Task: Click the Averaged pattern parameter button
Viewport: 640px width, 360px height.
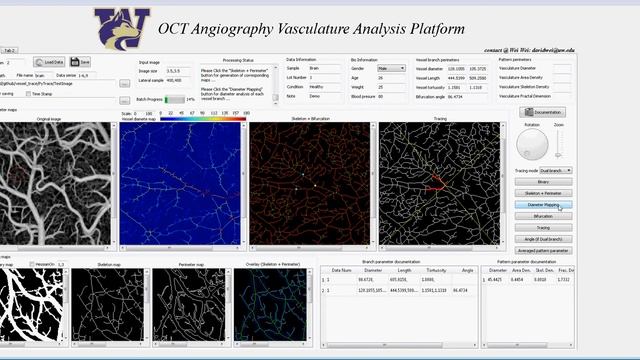Action: (x=543, y=250)
